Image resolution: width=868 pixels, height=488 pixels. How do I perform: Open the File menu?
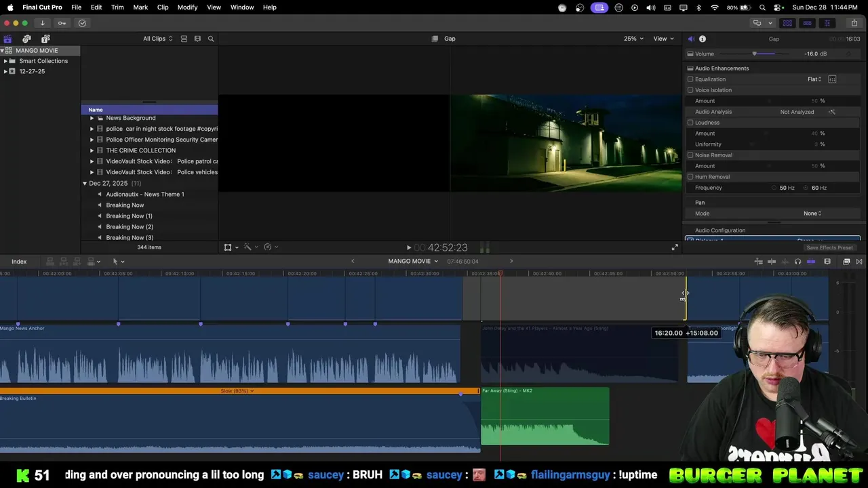(77, 7)
